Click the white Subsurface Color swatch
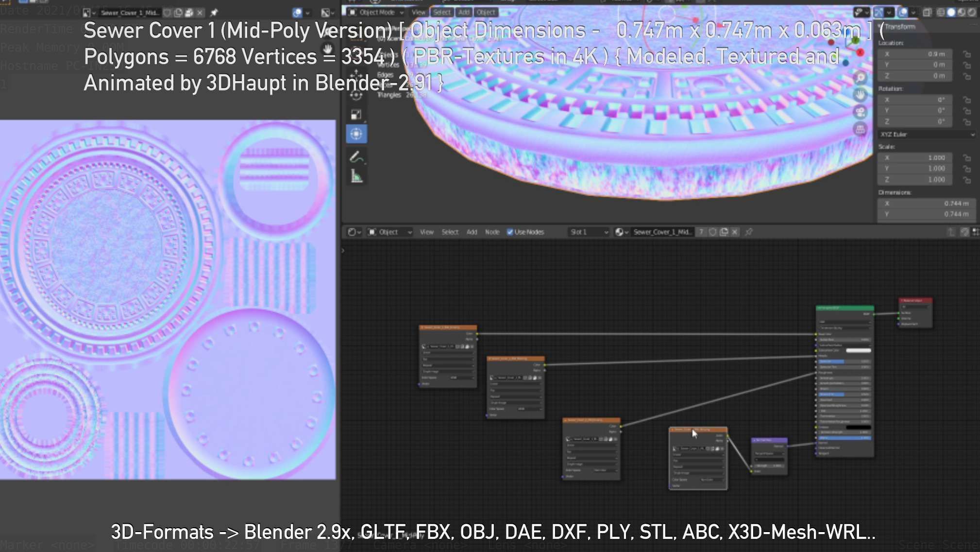The image size is (980, 552). coord(858,350)
